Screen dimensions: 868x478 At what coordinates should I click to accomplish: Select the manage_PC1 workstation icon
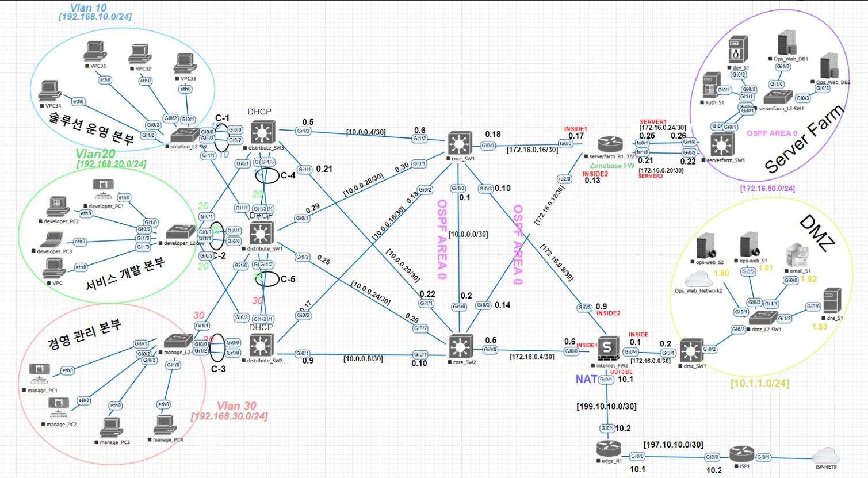(x=39, y=374)
